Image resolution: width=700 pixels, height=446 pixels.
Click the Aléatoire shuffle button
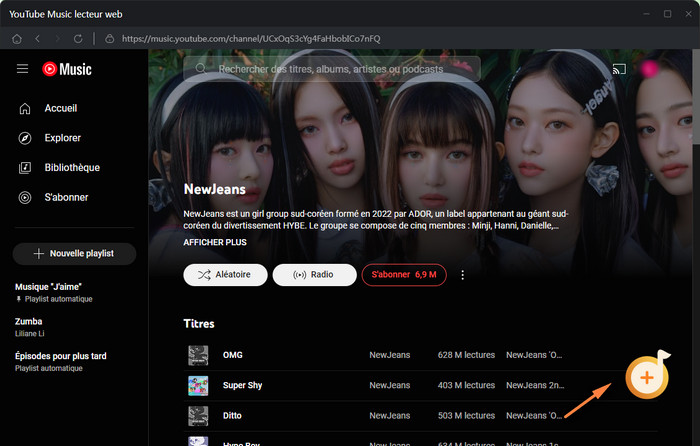(225, 275)
